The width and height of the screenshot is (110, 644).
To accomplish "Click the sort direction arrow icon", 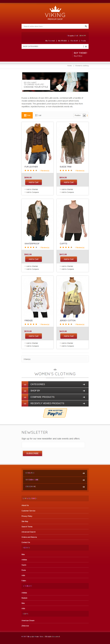I will point(87,115).
